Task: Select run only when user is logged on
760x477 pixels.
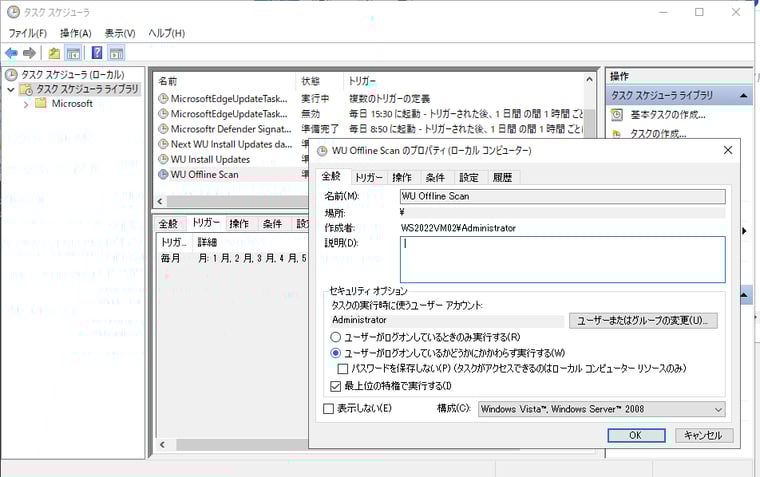Action: [335, 336]
